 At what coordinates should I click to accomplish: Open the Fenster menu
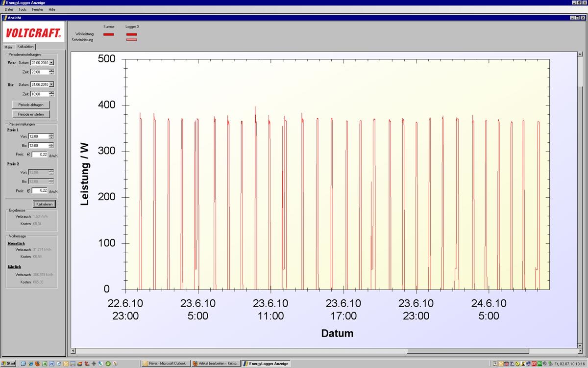[x=37, y=9]
